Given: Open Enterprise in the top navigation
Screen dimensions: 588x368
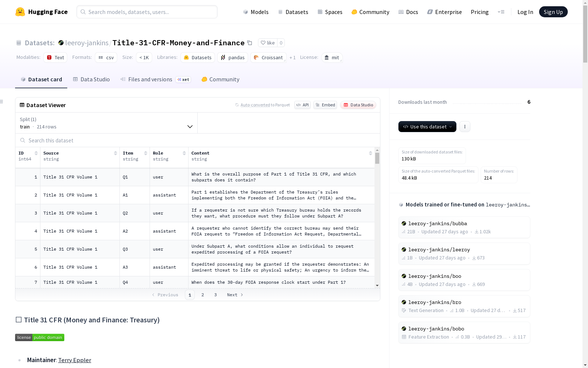Looking at the screenshot, I should click(445, 12).
